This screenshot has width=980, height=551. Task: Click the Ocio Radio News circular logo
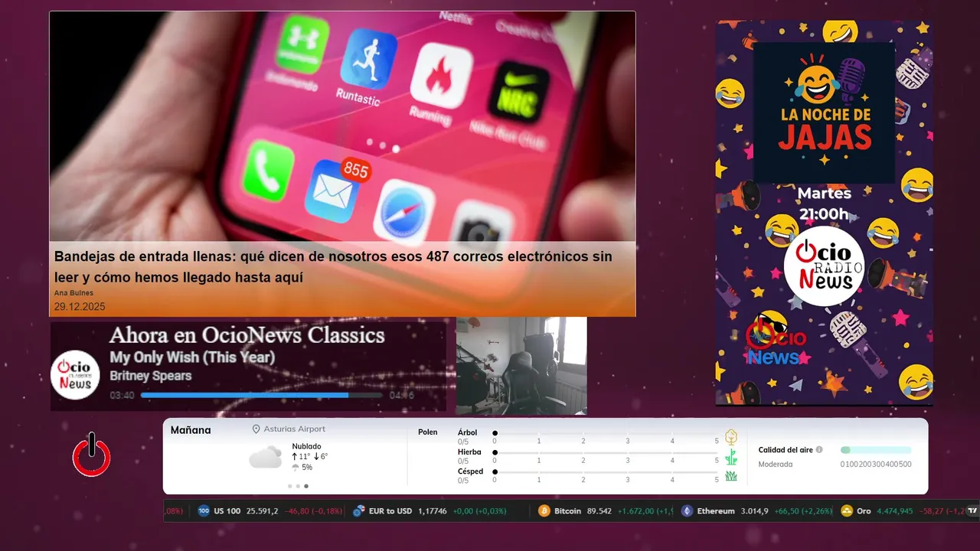point(824,266)
